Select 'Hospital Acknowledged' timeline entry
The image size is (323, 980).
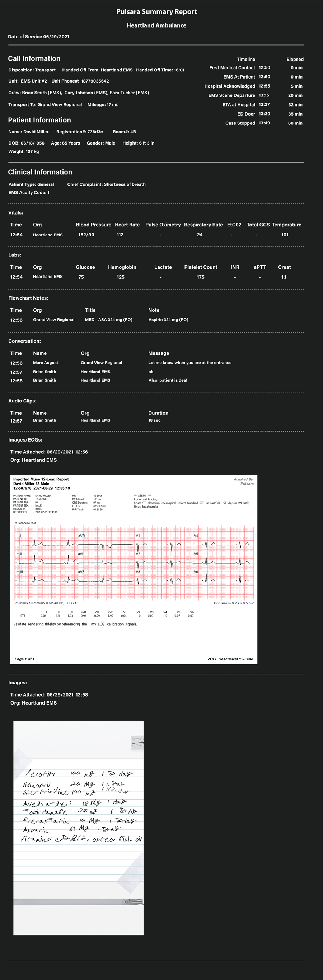click(x=230, y=86)
